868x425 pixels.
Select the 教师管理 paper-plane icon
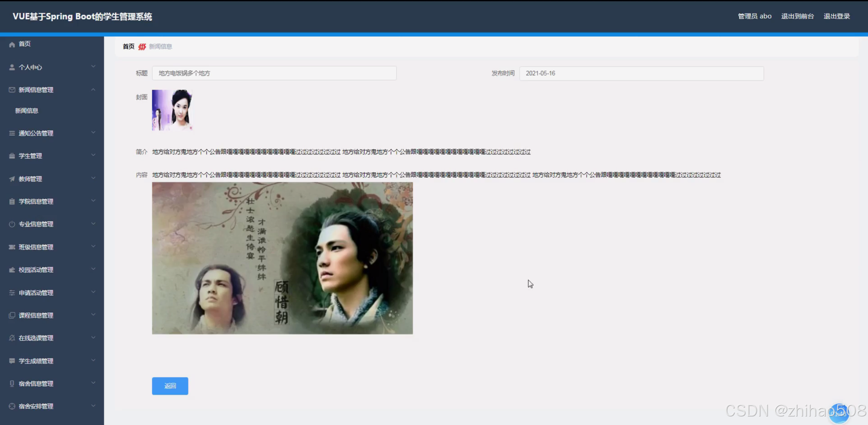pyautogui.click(x=11, y=178)
